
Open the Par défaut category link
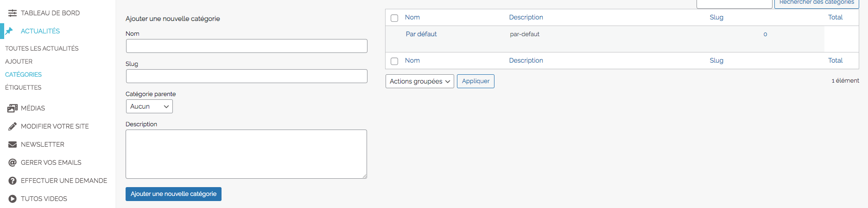click(x=421, y=34)
